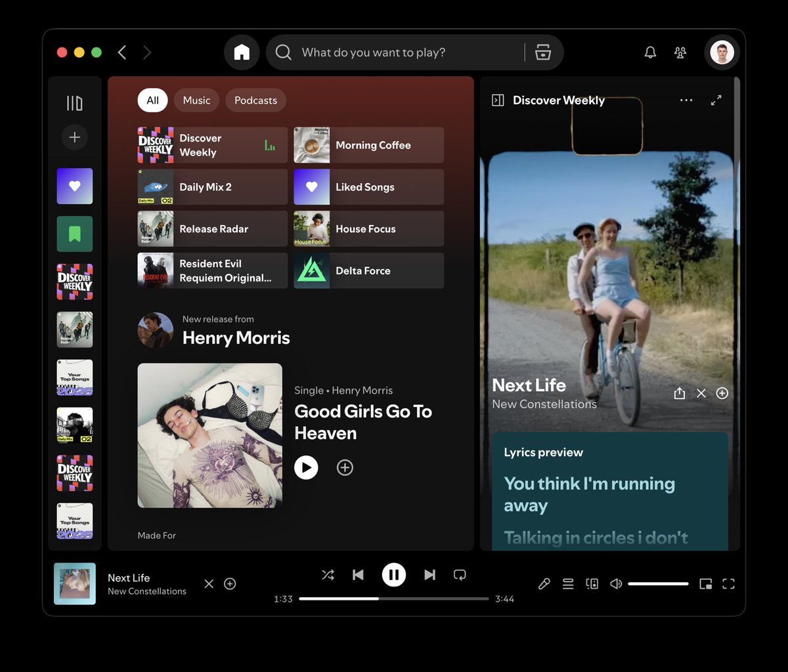
Task: Open the Release Radar tile
Action: click(213, 229)
